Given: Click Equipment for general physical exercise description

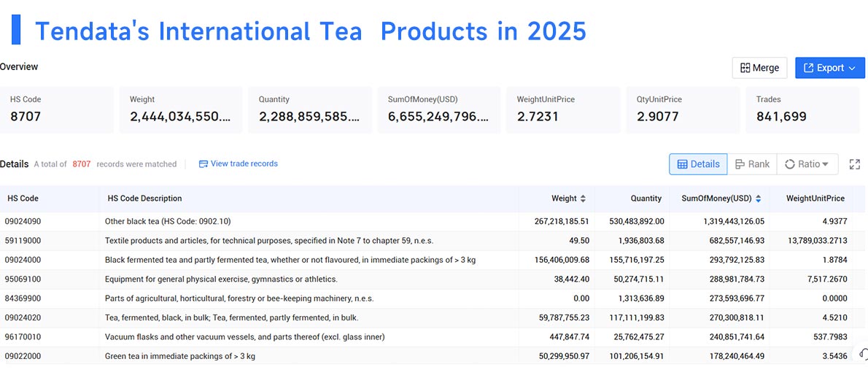Looking at the screenshot, I should (221, 280).
